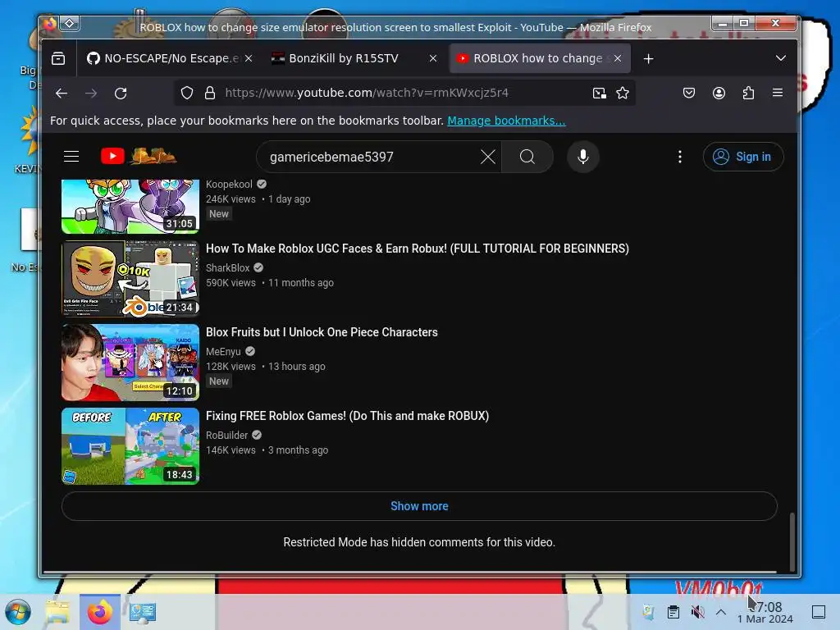The image size is (840, 630).
Task: Click Firefox taskbar icon
Action: pyautogui.click(x=100, y=612)
